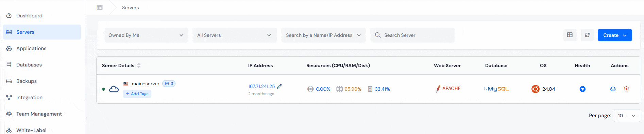Click Add Tags on main-server
The image size is (644, 134).
[137, 94]
